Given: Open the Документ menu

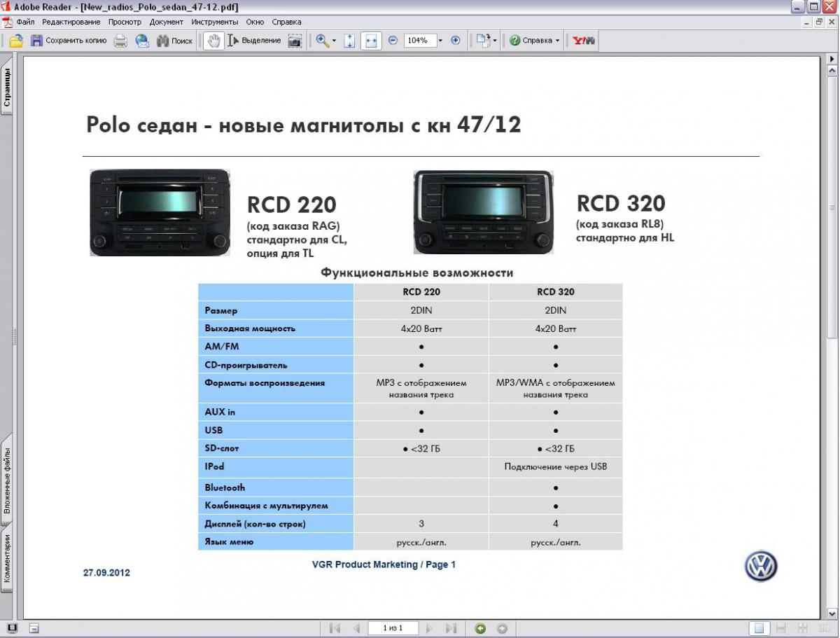Looking at the screenshot, I should 167,22.
